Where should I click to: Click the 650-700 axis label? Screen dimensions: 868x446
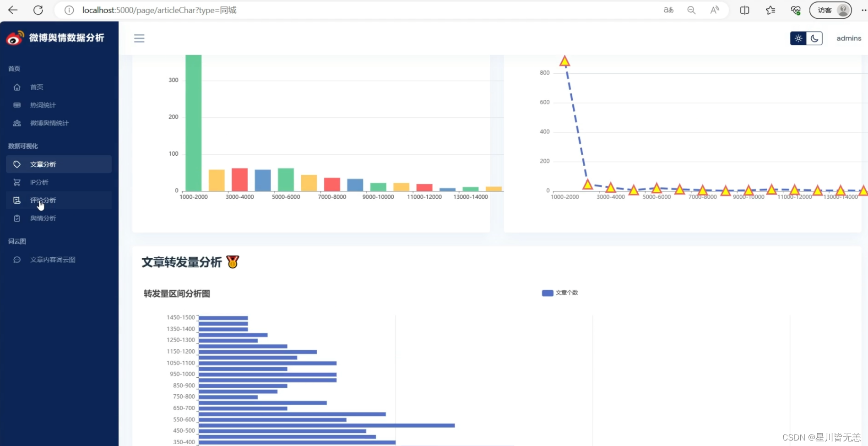tap(184, 408)
